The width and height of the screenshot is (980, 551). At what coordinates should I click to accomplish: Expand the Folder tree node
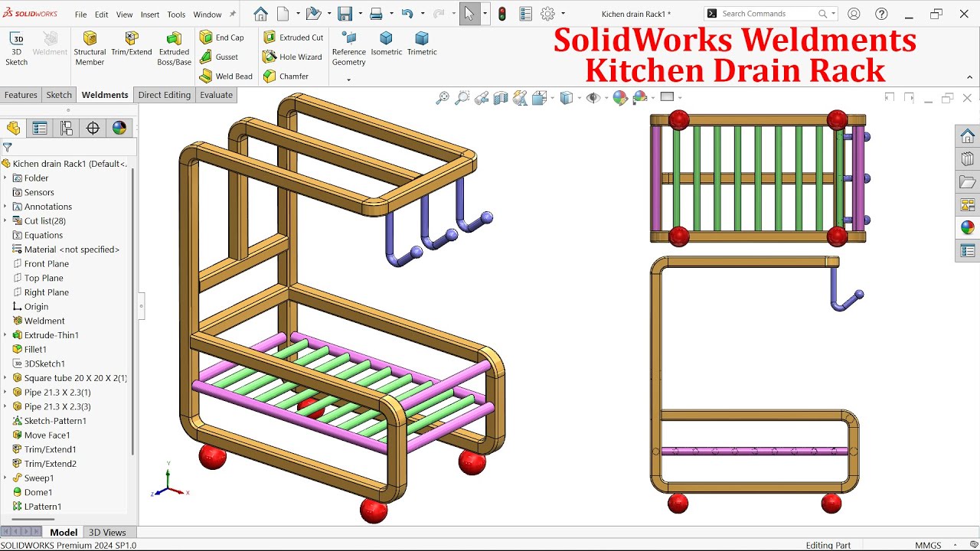click(5, 178)
